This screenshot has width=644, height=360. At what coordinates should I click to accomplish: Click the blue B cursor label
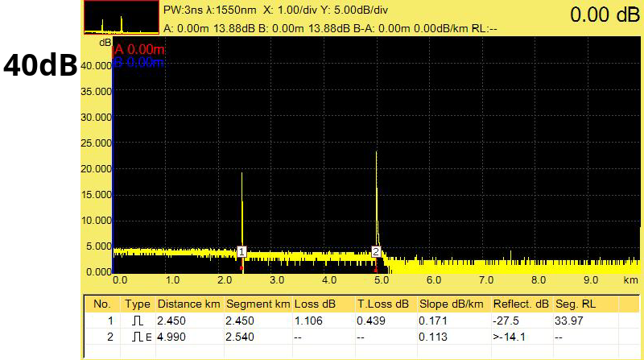pyautogui.click(x=138, y=63)
